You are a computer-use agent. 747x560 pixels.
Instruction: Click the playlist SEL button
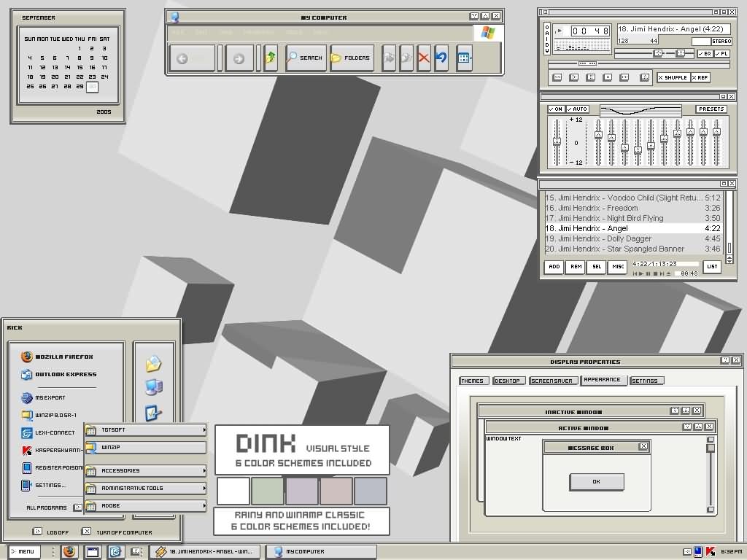pyautogui.click(x=597, y=267)
